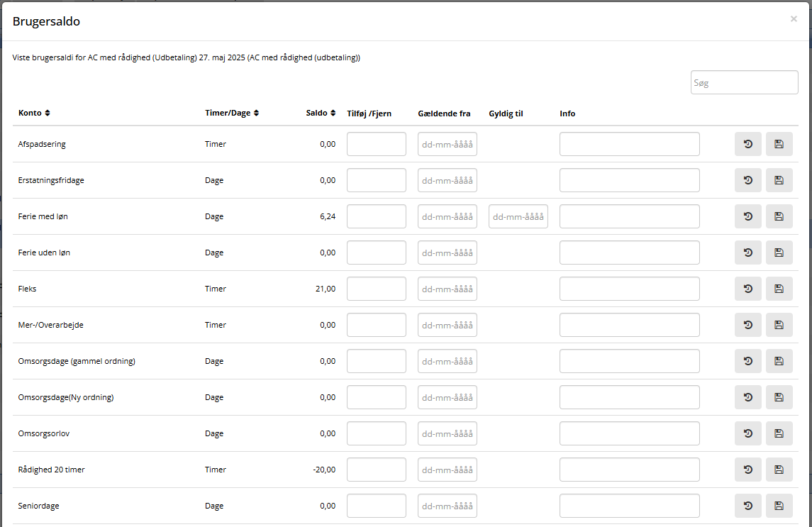812x527 pixels.
Task: Sort by Saldo column header
Action: (x=321, y=113)
